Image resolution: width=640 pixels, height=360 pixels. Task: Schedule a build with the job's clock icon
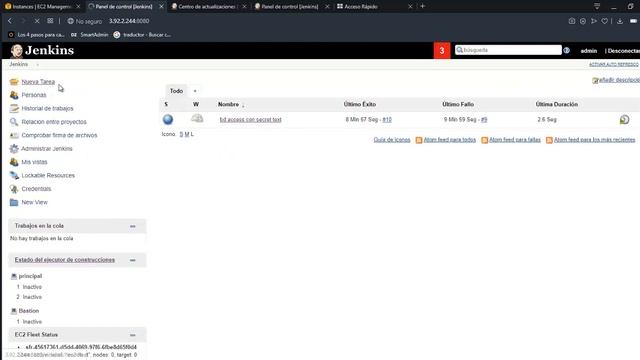point(624,120)
